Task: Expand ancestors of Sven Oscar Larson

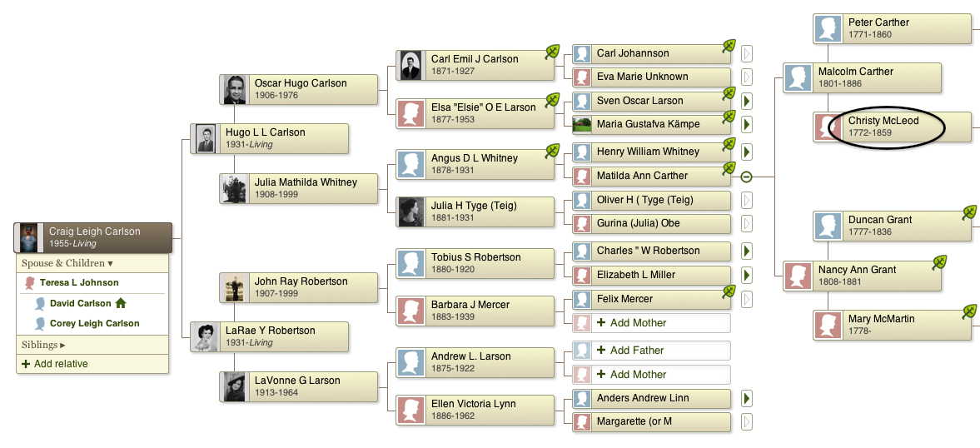Action: pyautogui.click(x=746, y=101)
